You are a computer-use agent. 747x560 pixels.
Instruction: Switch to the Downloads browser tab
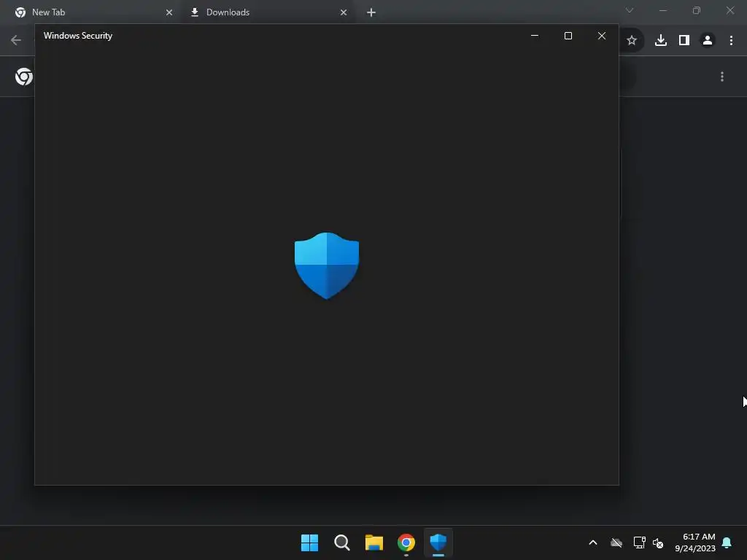coord(267,12)
